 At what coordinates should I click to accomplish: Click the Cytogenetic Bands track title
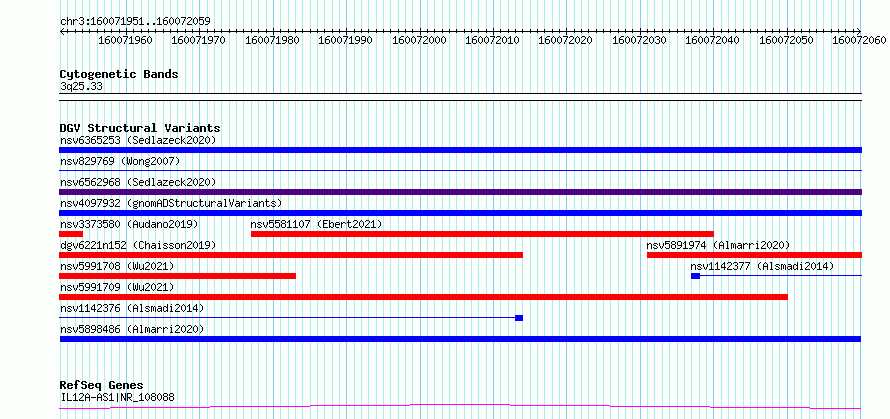point(119,74)
